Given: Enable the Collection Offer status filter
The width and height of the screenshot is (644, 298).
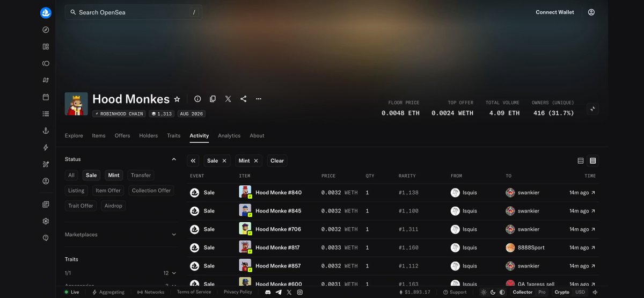Looking at the screenshot, I should 151,191.
